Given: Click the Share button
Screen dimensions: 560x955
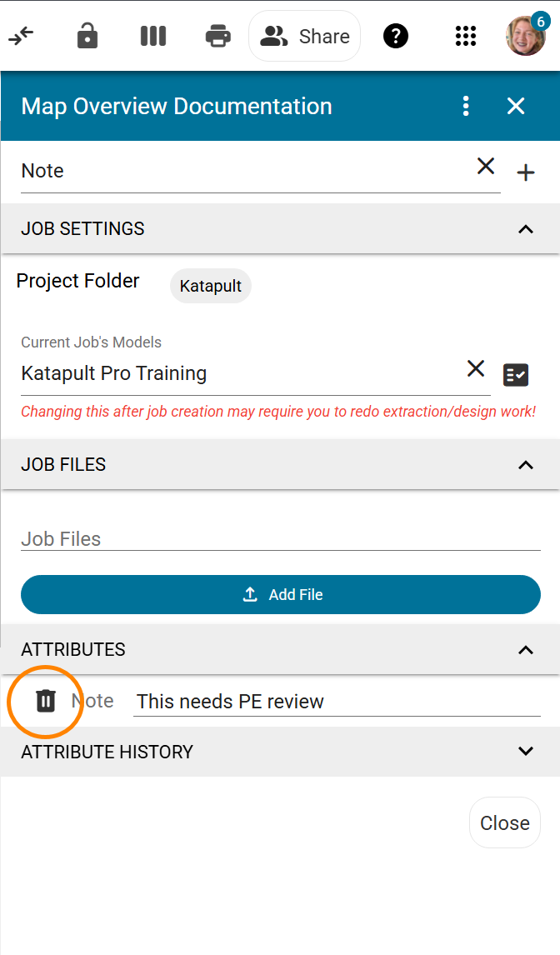Looking at the screenshot, I should click(305, 36).
